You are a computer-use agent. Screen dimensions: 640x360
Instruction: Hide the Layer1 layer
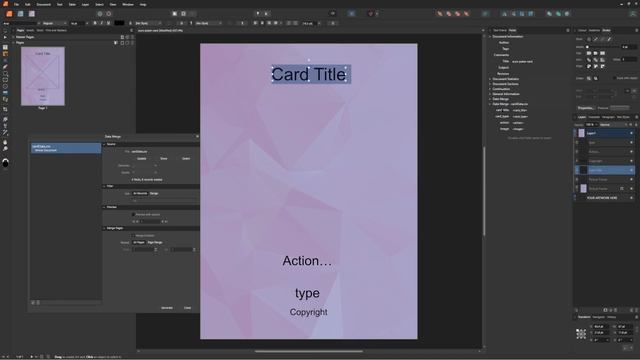631,133
